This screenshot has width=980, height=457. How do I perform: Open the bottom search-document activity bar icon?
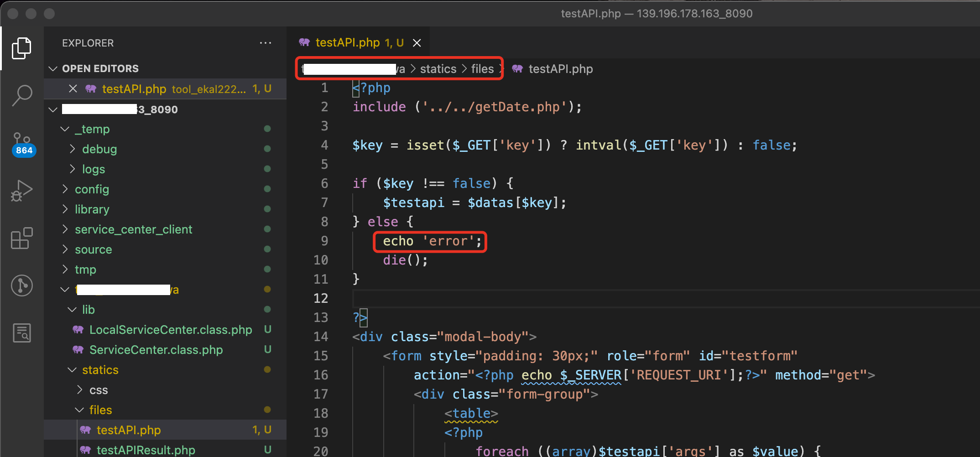(x=21, y=333)
